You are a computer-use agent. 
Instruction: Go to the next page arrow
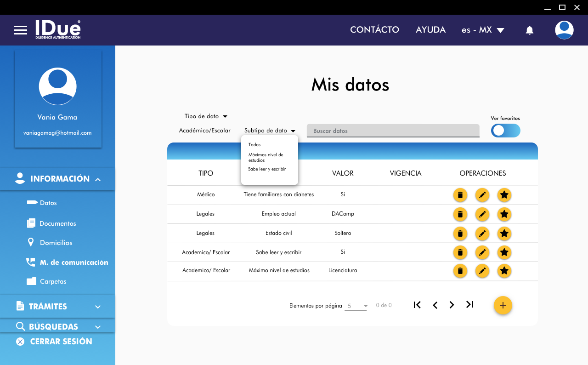click(452, 305)
